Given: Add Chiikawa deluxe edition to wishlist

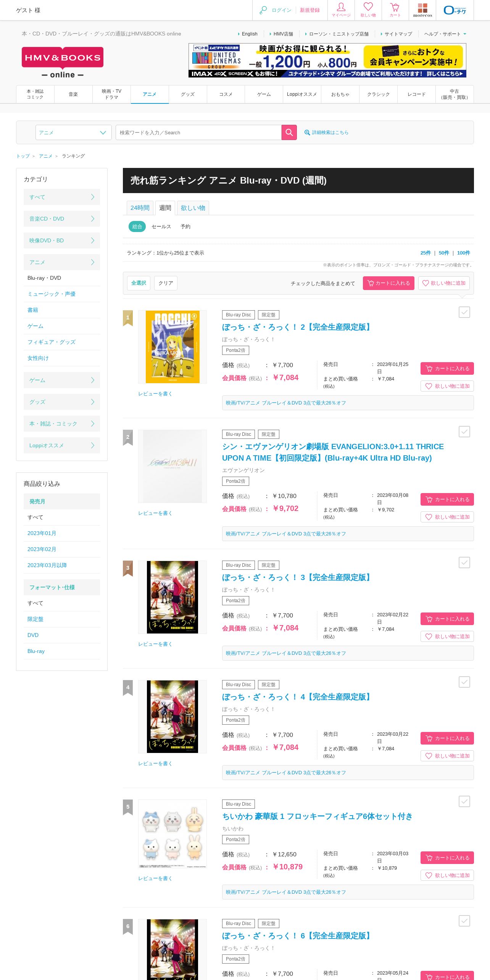Looking at the screenshot, I should pyautogui.click(x=447, y=875).
